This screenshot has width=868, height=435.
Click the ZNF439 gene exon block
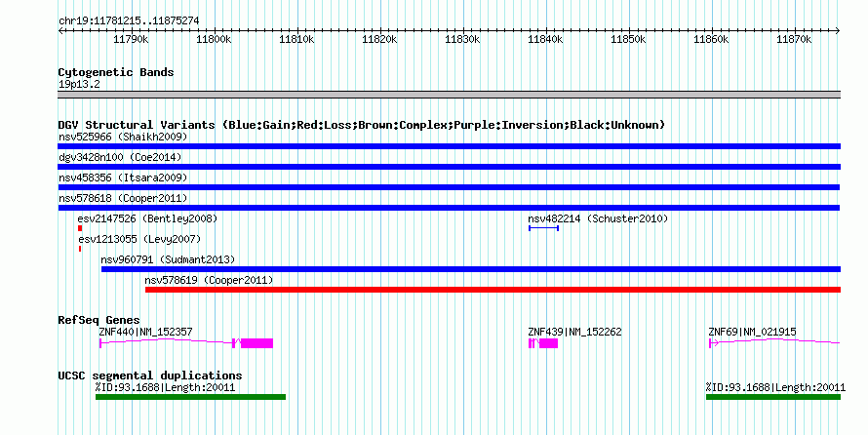pyautogui.click(x=548, y=343)
